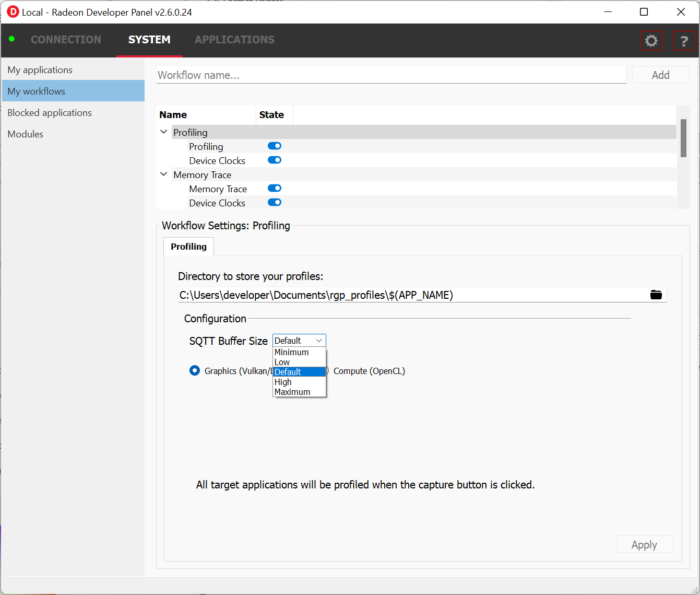Open My applications in the sidebar
Image resolution: width=700 pixels, height=595 pixels.
(73, 69)
